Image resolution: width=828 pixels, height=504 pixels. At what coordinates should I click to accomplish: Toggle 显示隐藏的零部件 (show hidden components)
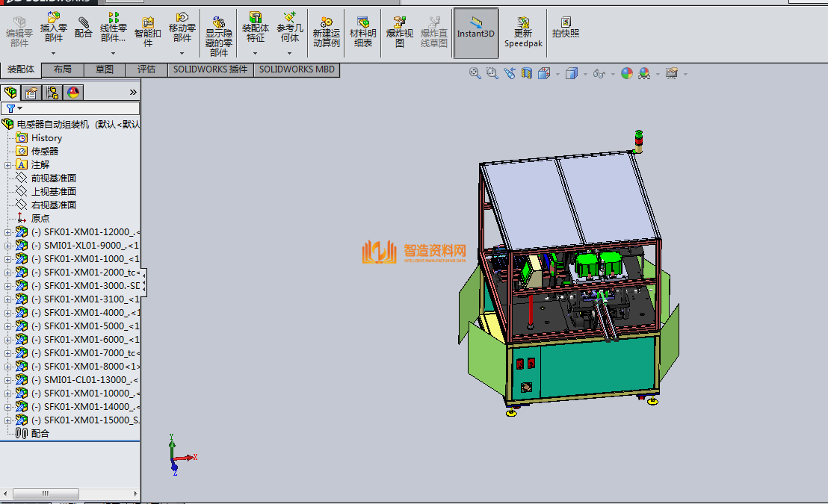click(219, 36)
